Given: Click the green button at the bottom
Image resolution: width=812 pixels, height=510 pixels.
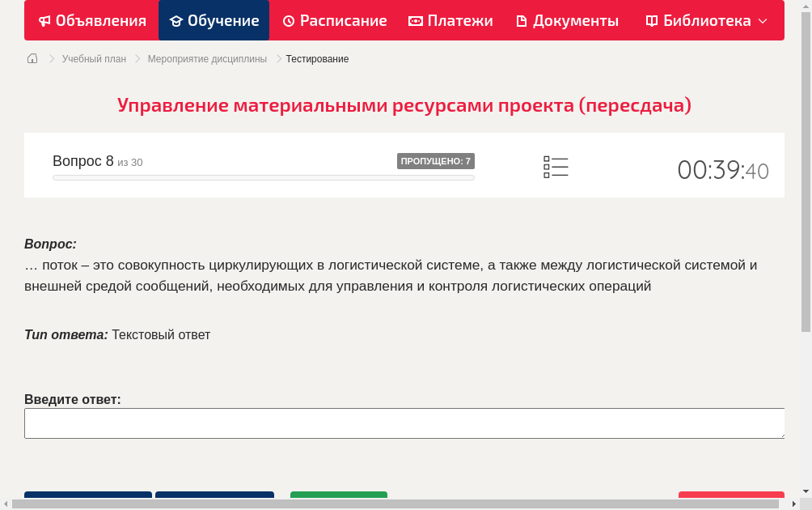Looking at the screenshot, I should point(338,498).
